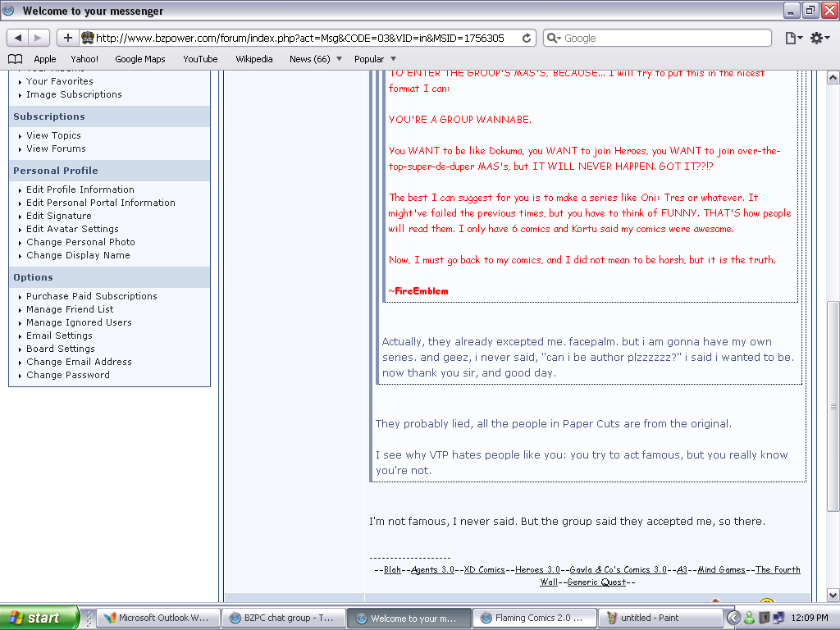Open Edit Signature link

click(59, 216)
